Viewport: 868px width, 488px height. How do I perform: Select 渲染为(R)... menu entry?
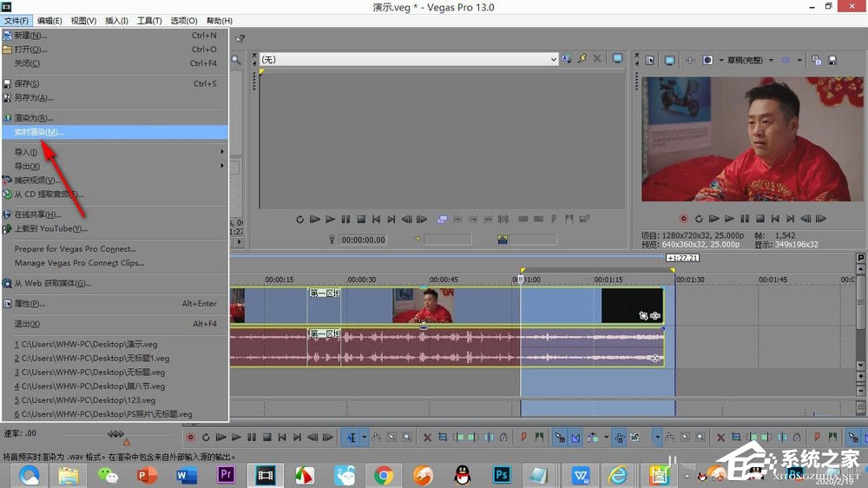pyautogui.click(x=115, y=118)
